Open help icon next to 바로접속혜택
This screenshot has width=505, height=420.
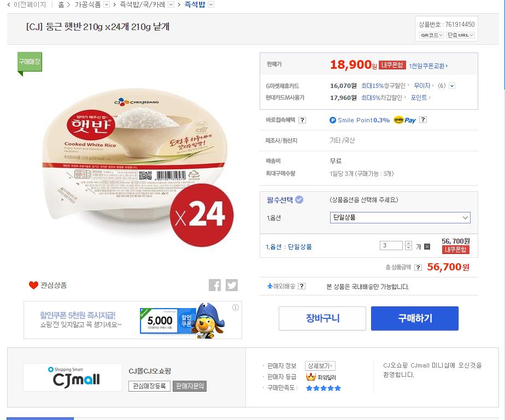[x=302, y=120]
